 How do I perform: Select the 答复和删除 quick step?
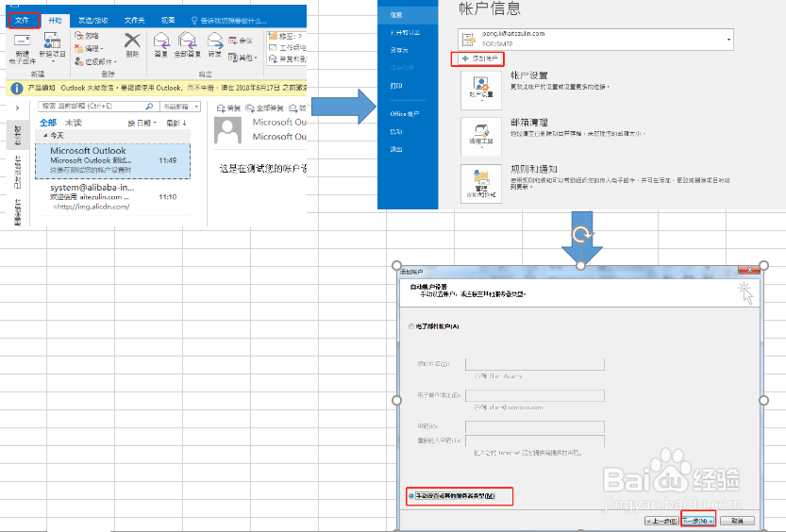287,59
